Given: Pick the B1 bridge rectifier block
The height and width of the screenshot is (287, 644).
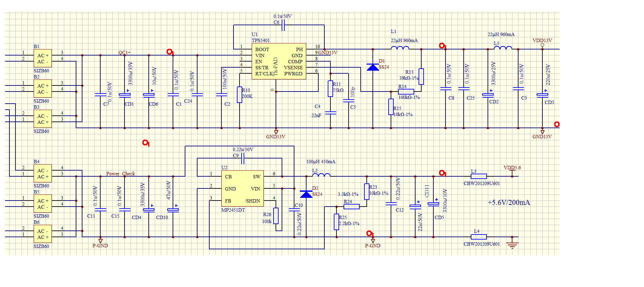Looking at the screenshot, I should (42, 59).
